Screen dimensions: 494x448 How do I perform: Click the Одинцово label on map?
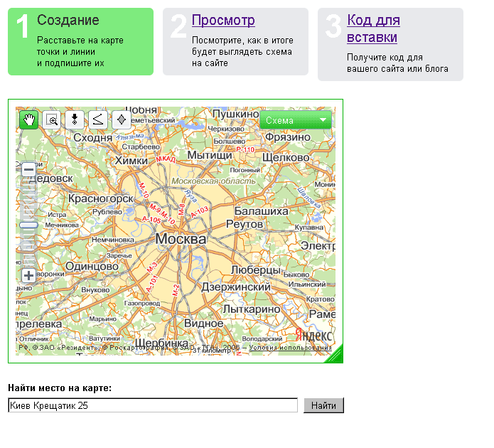click(92, 267)
